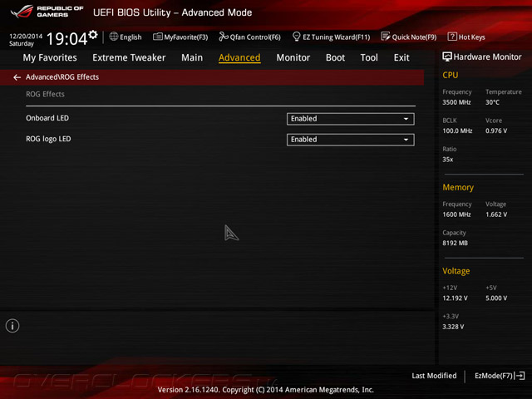
Task: Click the CPU temperature 30°C
Action: (x=492, y=102)
